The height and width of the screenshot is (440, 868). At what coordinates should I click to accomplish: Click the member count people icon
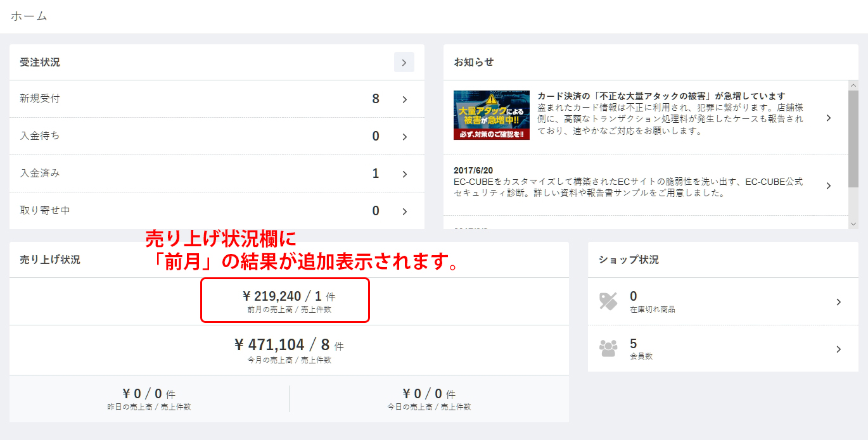click(x=608, y=348)
